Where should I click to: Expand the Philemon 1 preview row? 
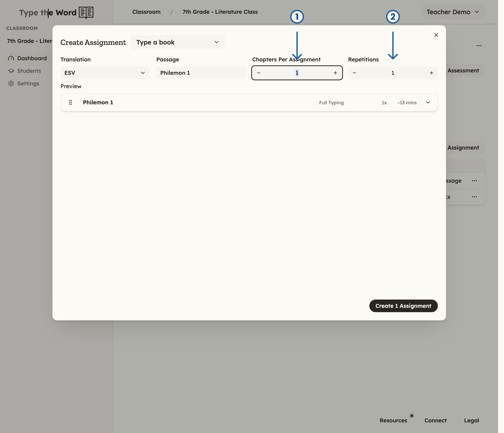click(x=428, y=102)
